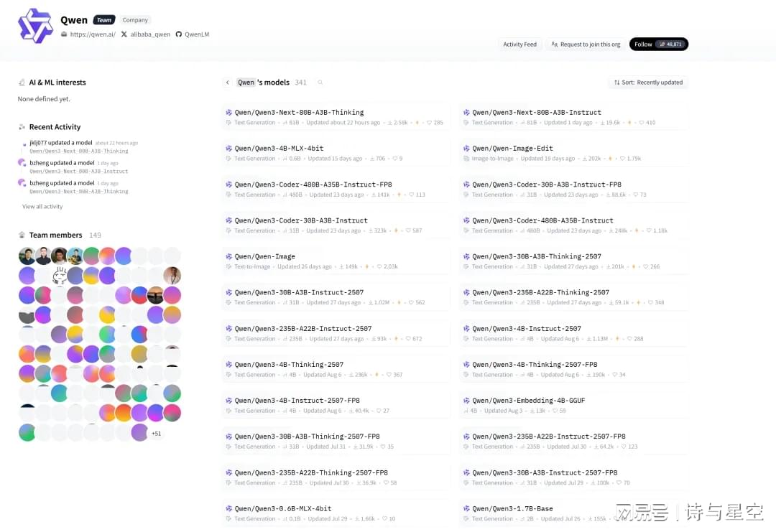
Task: Click the Team badge next to Qwen
Action: [x=104, y=20]
